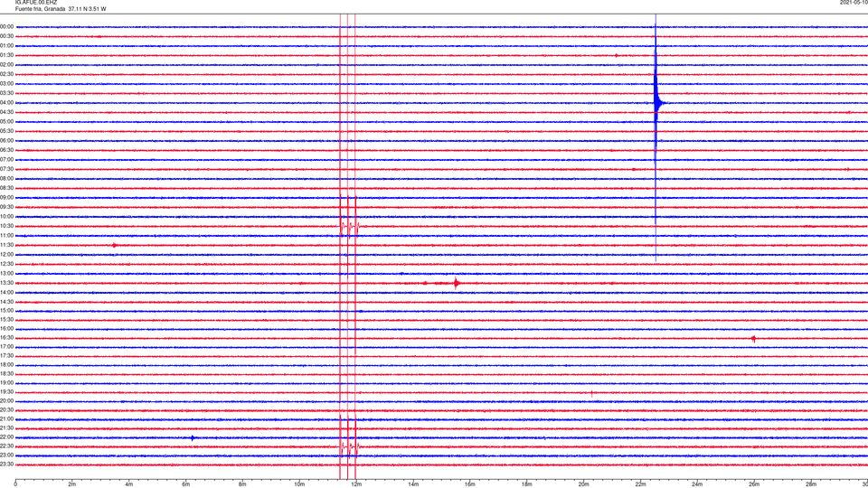This screenshot has height=488, width=868.
Task: Select the 08:00 time label
Action: click(x=7, y=178)
